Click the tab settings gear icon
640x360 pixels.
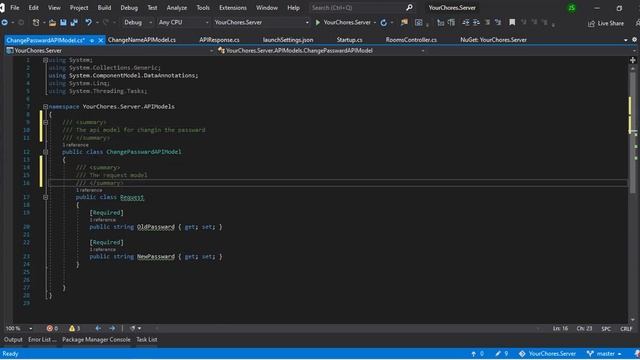635,40
